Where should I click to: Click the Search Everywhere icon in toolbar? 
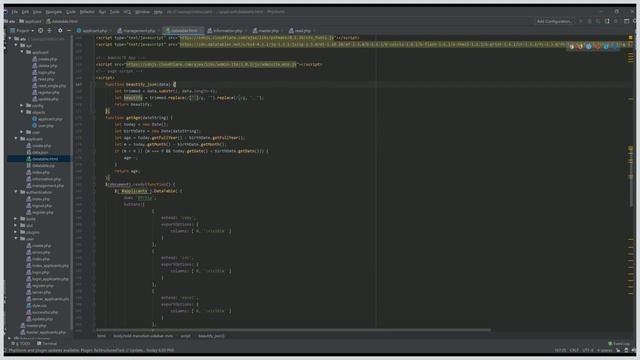(635, 21)
